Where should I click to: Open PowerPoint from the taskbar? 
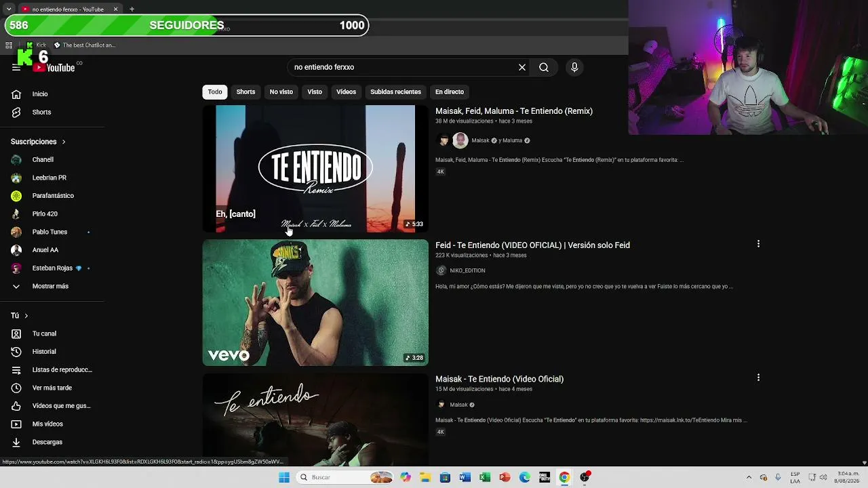505,477
